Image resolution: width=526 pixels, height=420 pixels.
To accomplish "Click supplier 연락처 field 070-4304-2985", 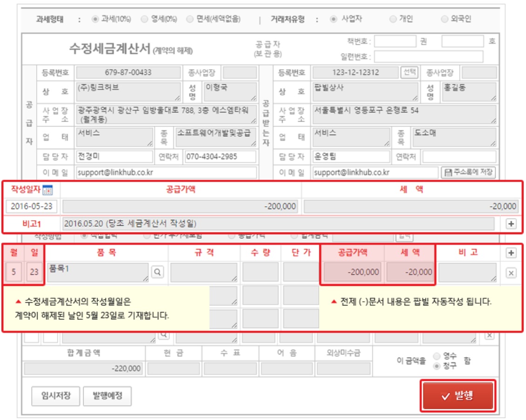I will [220, 156].
